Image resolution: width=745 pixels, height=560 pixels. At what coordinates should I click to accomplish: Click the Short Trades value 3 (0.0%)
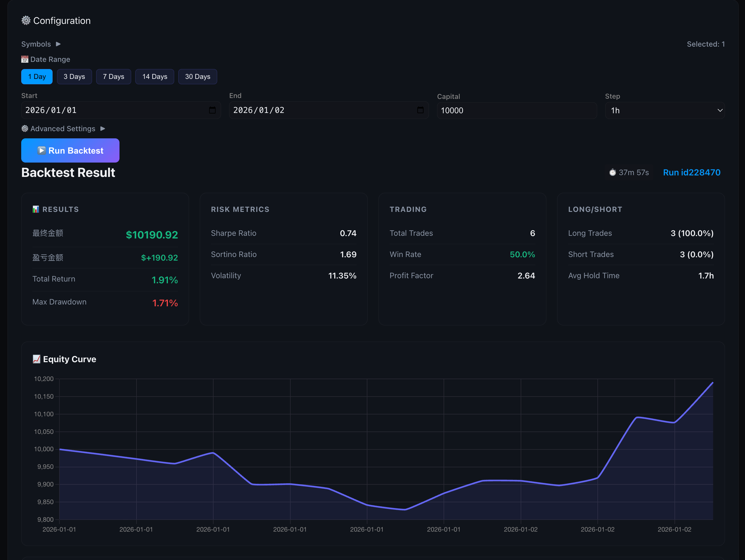(697, 254)
